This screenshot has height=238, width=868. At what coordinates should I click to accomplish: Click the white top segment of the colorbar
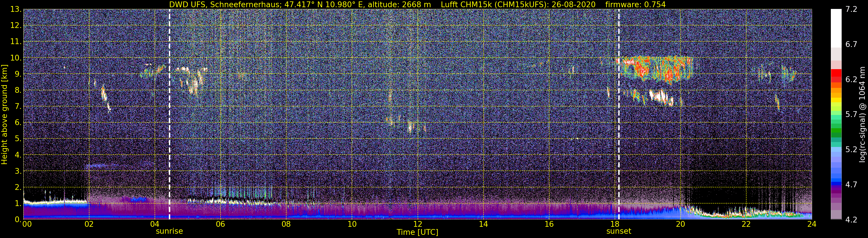click(836, 29)
